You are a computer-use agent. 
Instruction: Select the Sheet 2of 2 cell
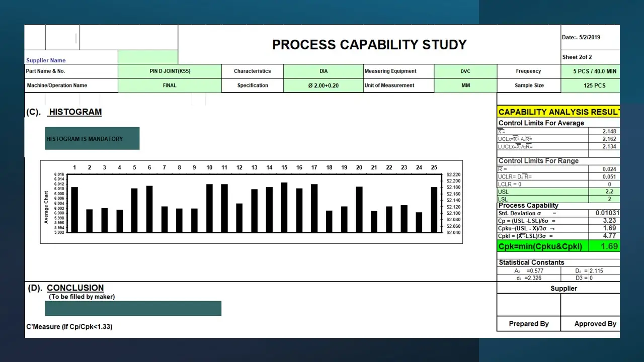coord(590,57)
